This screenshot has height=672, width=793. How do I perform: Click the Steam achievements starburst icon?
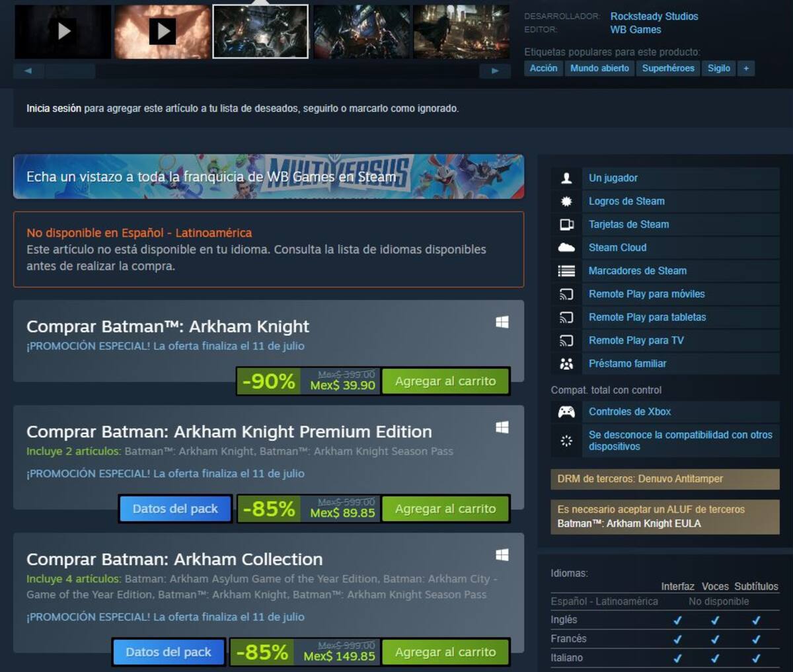pyautogui.click(x=566, y=201)
